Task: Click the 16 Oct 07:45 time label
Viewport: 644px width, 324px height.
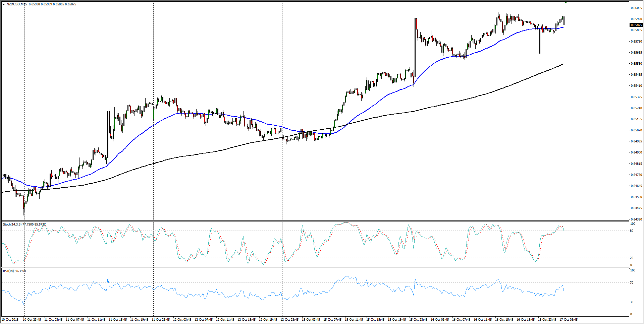Action: coord(461,319)
